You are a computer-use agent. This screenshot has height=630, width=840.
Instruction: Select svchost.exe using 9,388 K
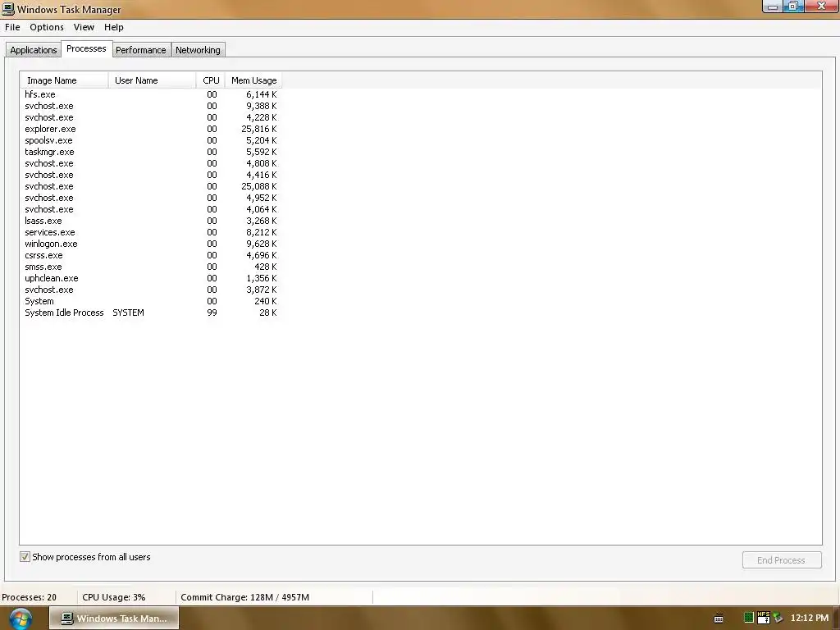click(151, 106)
